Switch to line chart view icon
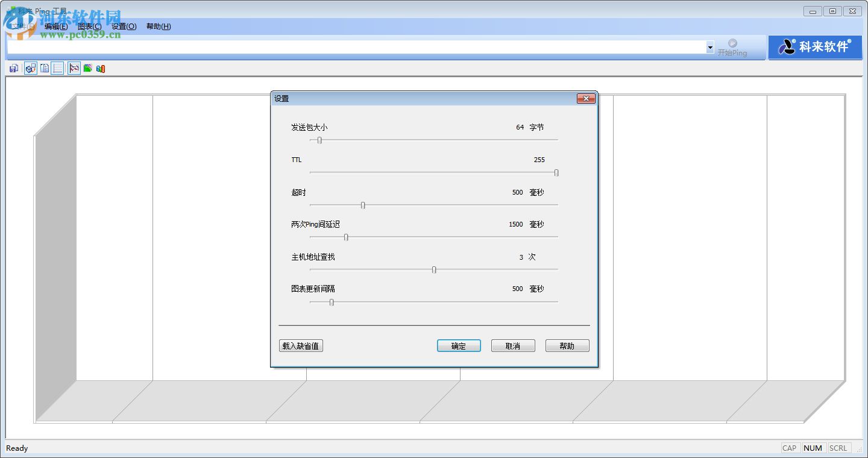Screen dimensions: 868x458 click(74, 68)
